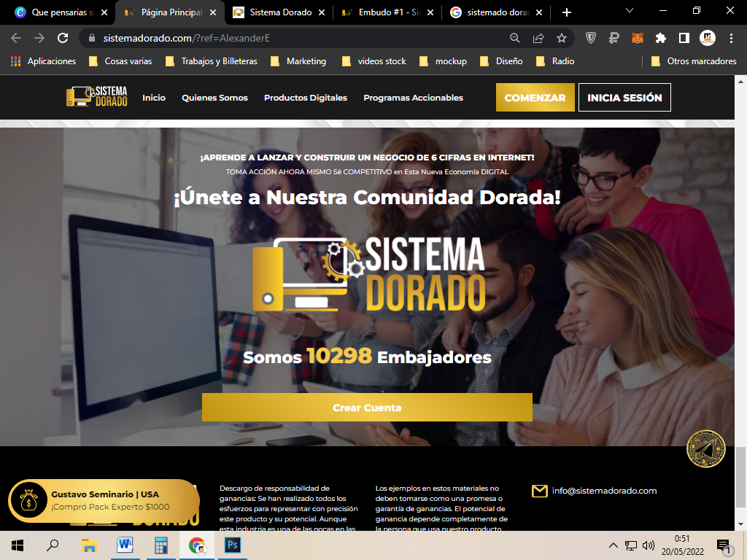Click the browser reload button
747x560 pixels.
63,38
